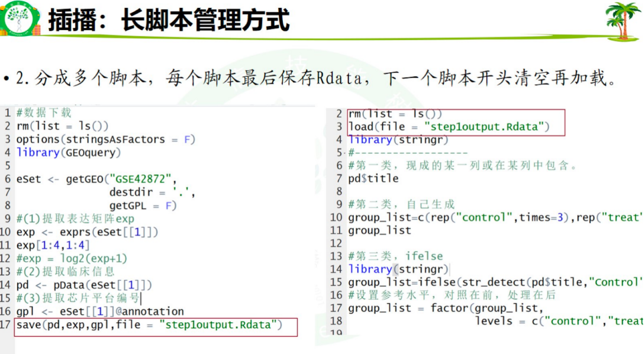
Task: Click the ifelse str_detect line 15
Action: click(x=485, y=282)
